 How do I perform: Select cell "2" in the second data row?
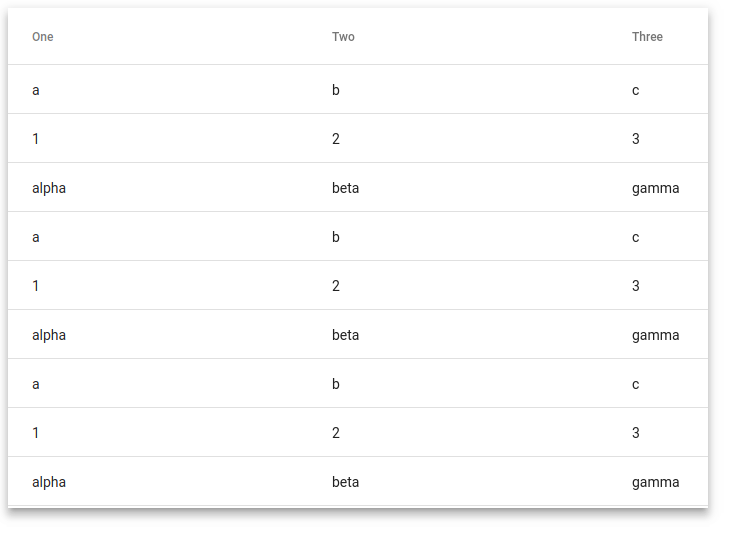[x=336, y=139]
